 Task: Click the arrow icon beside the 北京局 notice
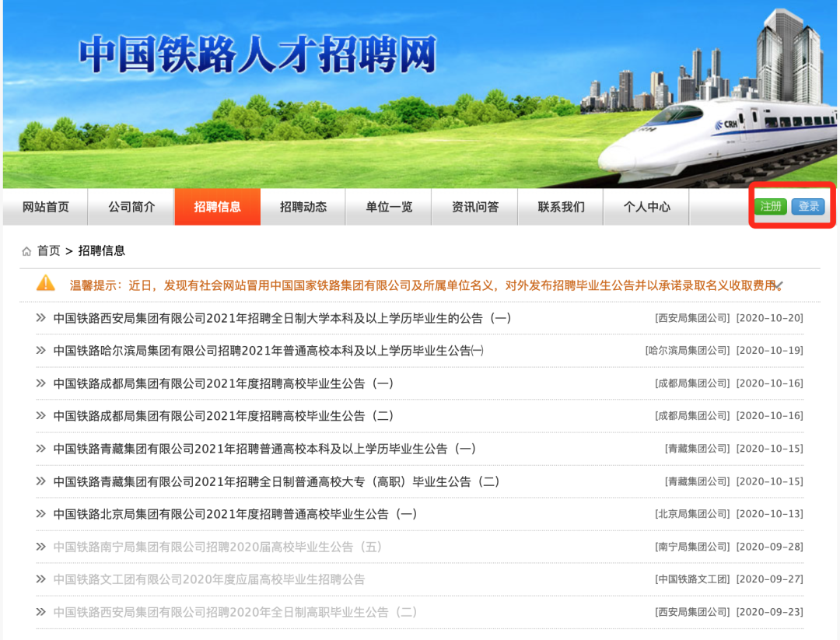[x=40, y=513]
